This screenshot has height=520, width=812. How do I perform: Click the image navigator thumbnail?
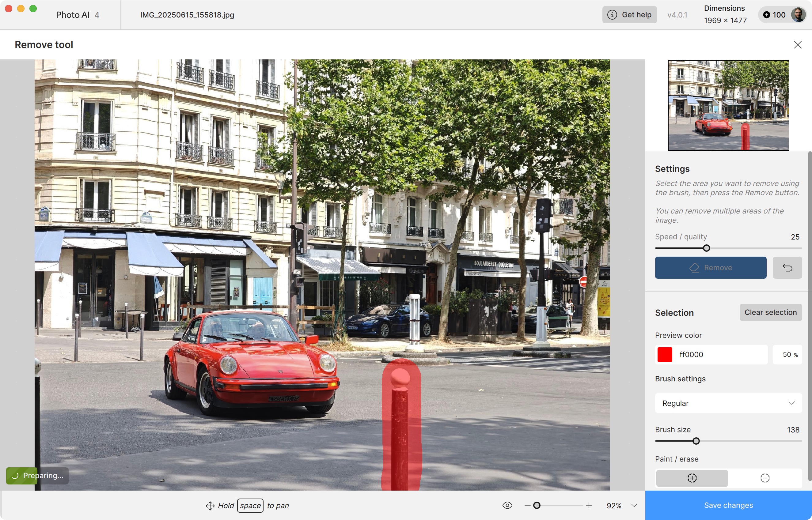pyautogui.click(x=728, y=105)
